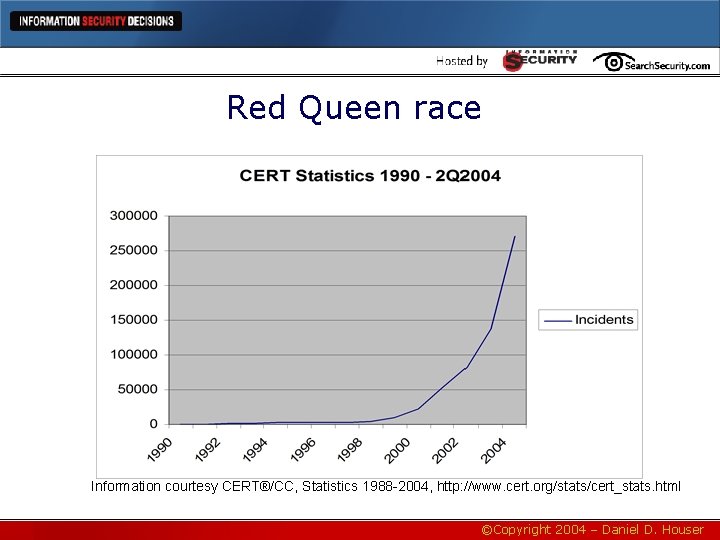Click the 'Incidents' legend entry
The height and width of the screenshot is (540, 720).
tap(588, 320)
